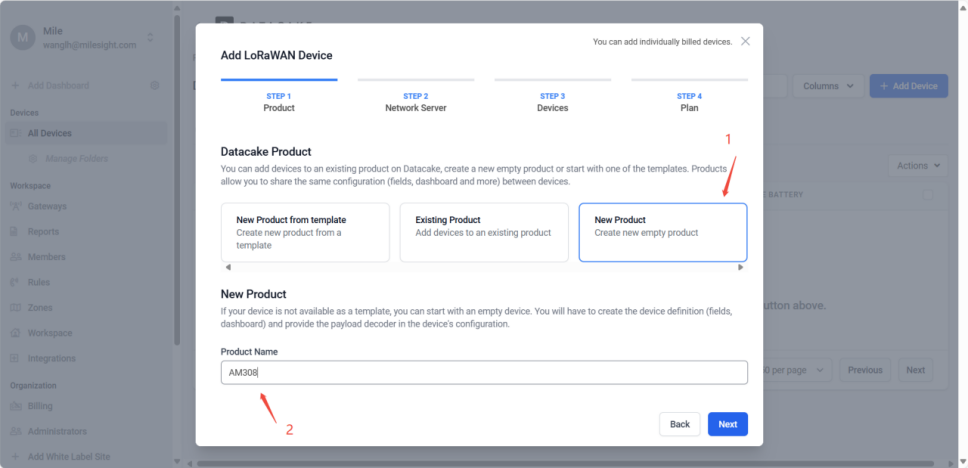This screenshot has height=468, width=968.
Task: Click Add Dashboard in sidebar
Action: [58, 85]
